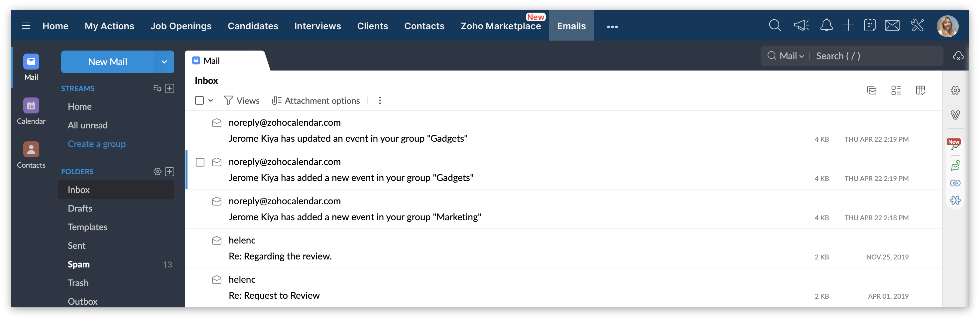Go to the Interviews tab
980x320 pixels.
(x=318, y=26)
